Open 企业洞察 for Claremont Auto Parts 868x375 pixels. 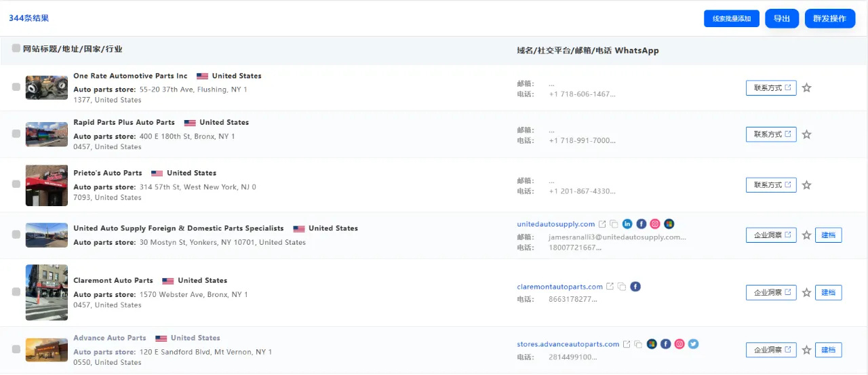771,292
